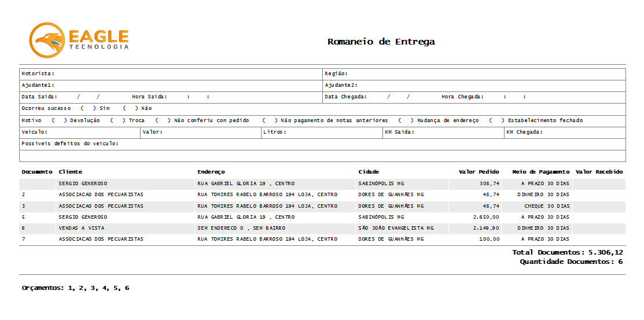Tick Não pagamento de notas anteriores
Image resolution: width=644 pixels, height=320 pixels.
click(x=269, y=120)
